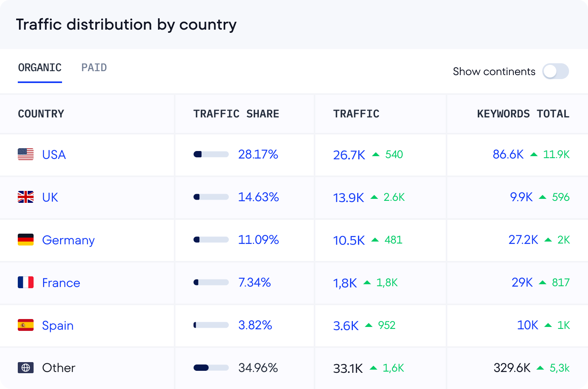Click the UK flag icon
The height and width of the screenshot is (389, 588).
(x=26, y=197)
